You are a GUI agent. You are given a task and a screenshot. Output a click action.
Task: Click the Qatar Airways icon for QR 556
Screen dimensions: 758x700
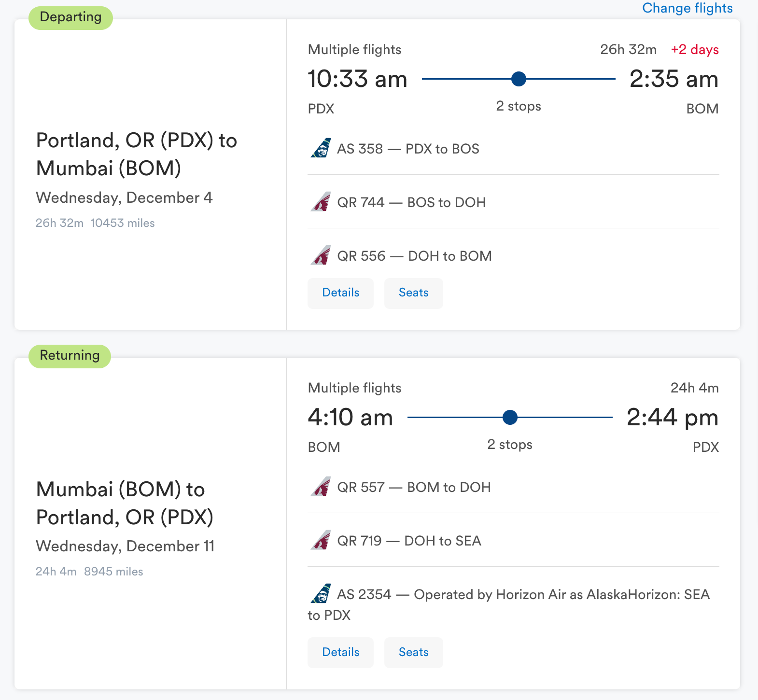tap(321, 255)
